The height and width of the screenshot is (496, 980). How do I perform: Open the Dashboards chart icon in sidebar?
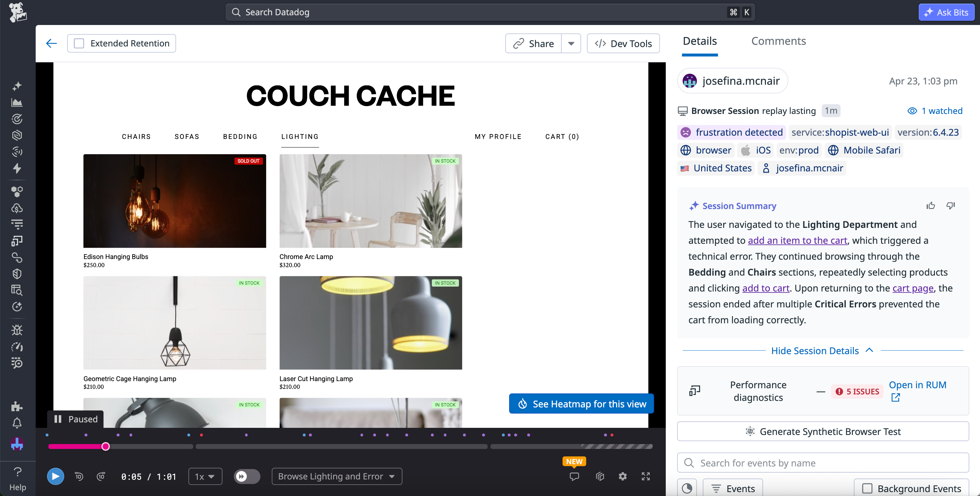(17, 103)
